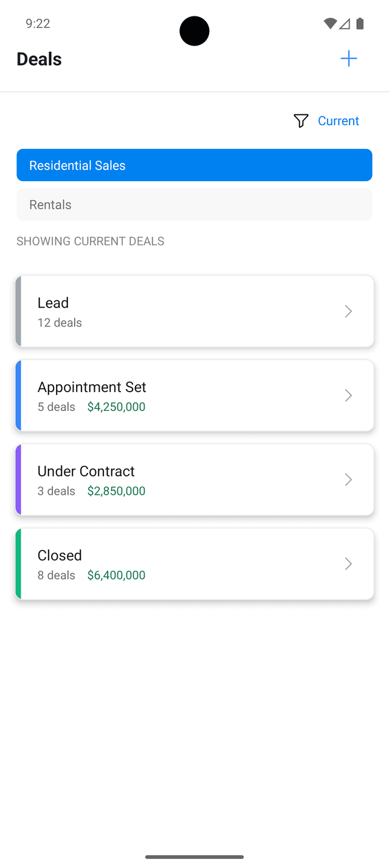Tap the navigation handle at screen bottom
Viewport: 389px width, 868px height.
(194, 856)
